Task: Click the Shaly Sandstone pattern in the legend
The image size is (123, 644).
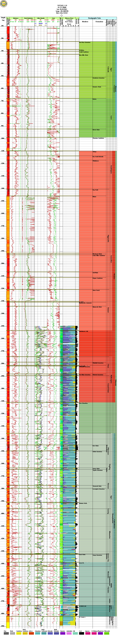Action: click(x=25, y=633)
